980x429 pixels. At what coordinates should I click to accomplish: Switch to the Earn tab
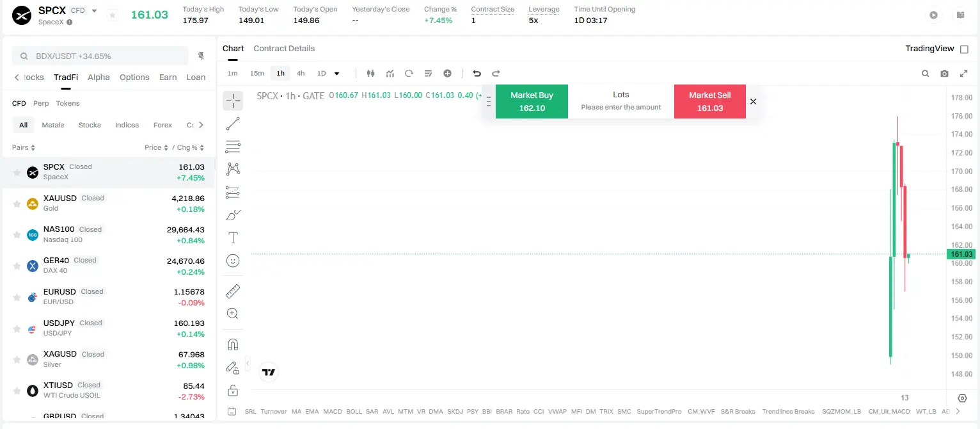click(168, 77)
